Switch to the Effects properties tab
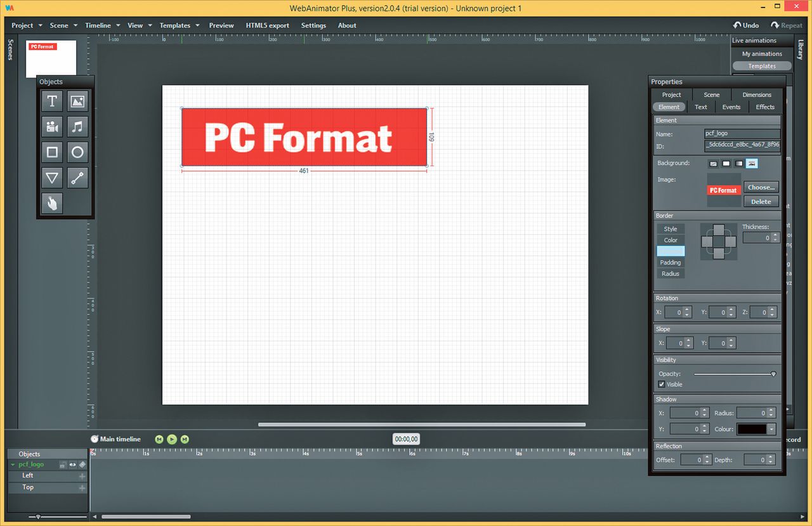812x526 pixels. pyautogui.click(x=765, y=107)
